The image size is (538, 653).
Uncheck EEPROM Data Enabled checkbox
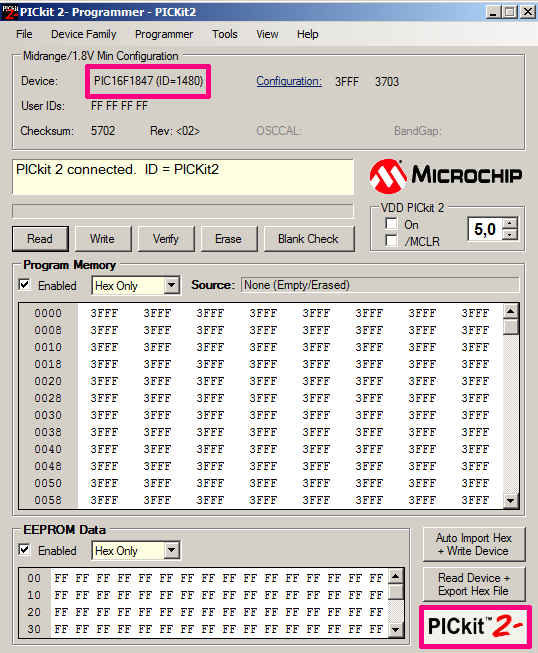(25, 550)
